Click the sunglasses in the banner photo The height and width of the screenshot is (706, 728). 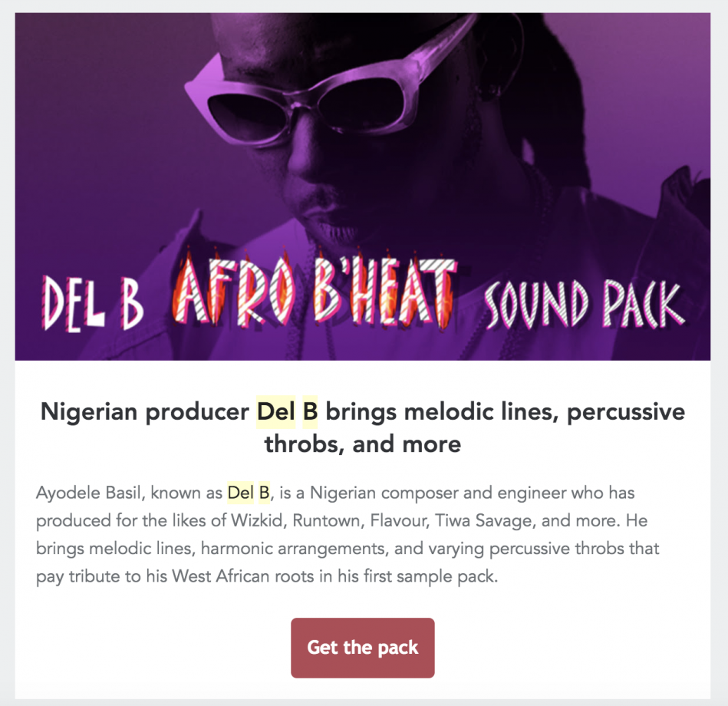(322, 100)
